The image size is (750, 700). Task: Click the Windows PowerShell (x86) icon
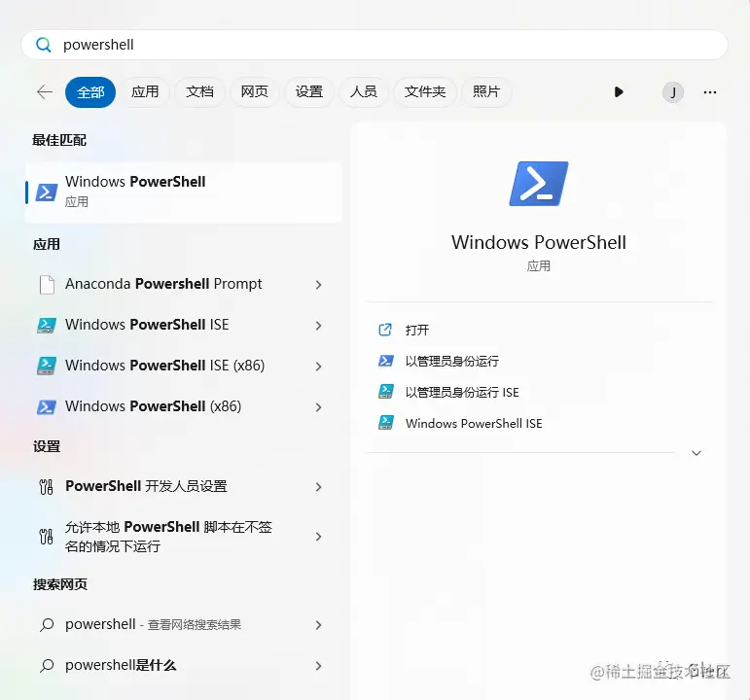click(47, 407)
